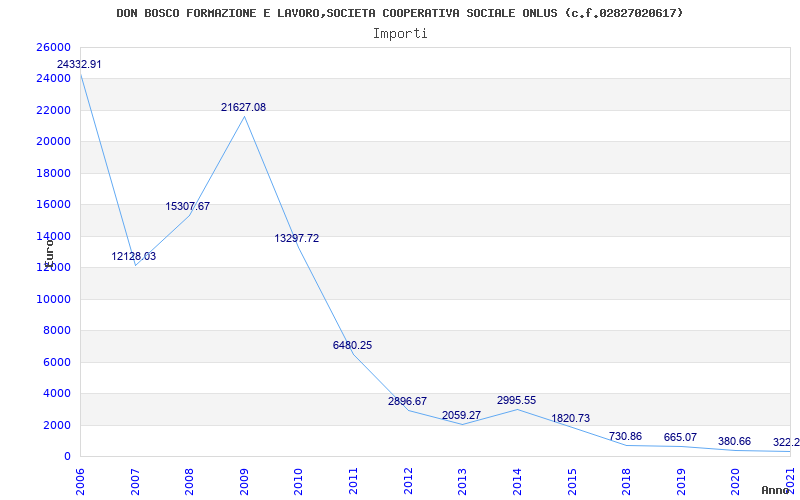Select the y-axis value 14000
The height and width of the screenshot is (500, 800).
coord(53,236)
